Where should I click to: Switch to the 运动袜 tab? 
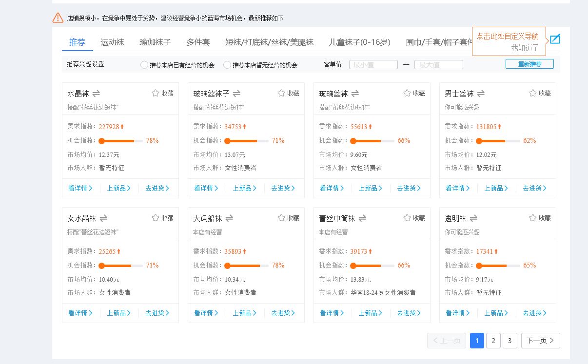[112, 42]
